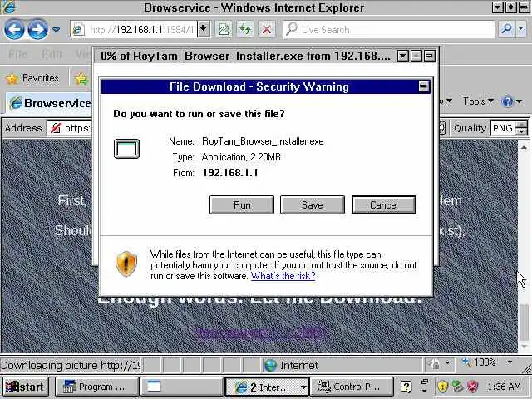Viewport: 532px width, 399px height.
Task: Stop loading with the red X icon
Action: tap(267, 30)
